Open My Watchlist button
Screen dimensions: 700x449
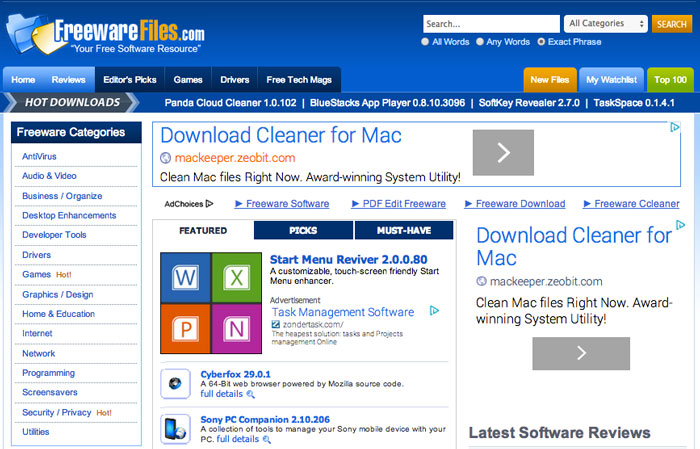tap(611, 80)
